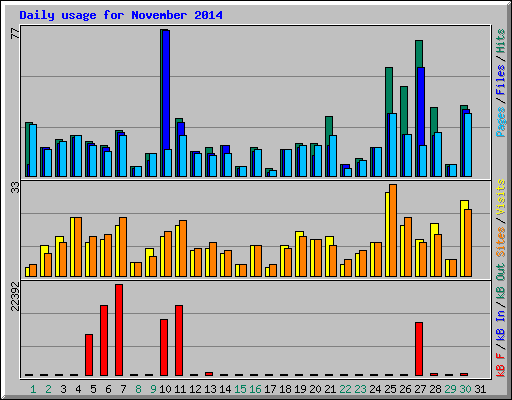The image size is (512, 400).
Task: Click day label '22' on the x-axis
Action: 345,389
